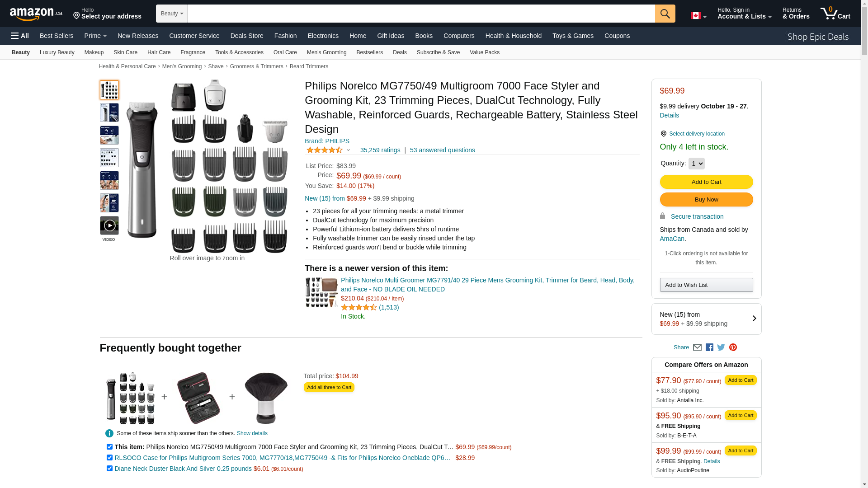Share product via email icon
The image size is (868, 488).
point(697,347)
